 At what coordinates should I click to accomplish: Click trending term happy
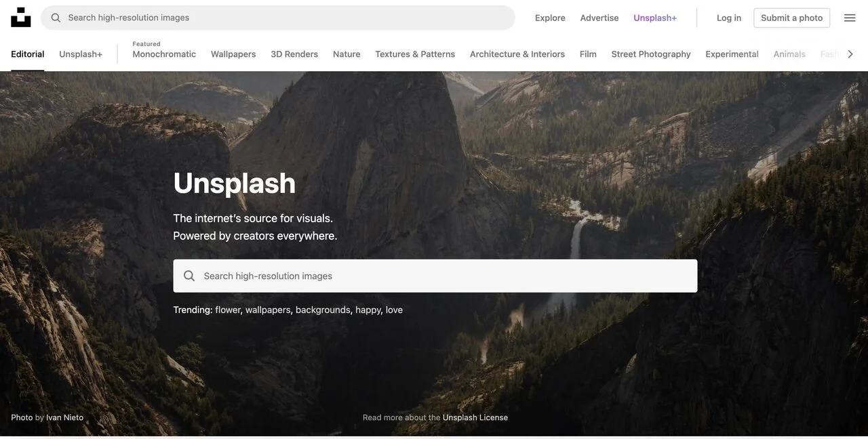368,310
